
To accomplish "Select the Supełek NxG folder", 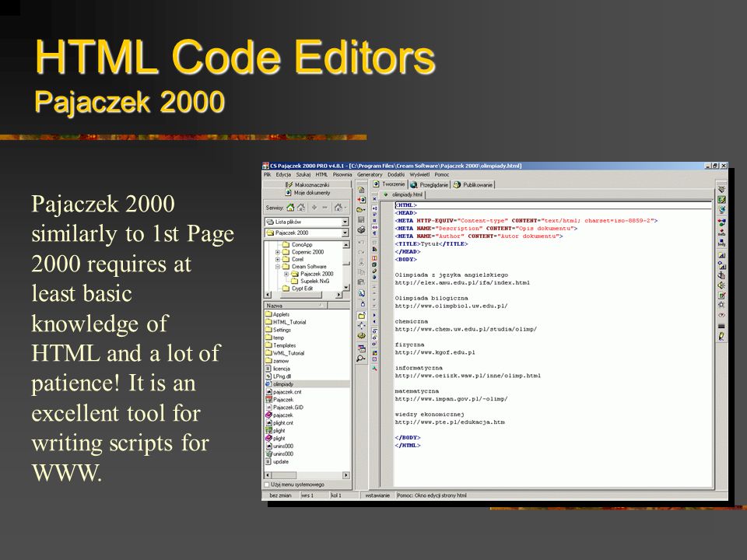I will [x=310, y=282].
